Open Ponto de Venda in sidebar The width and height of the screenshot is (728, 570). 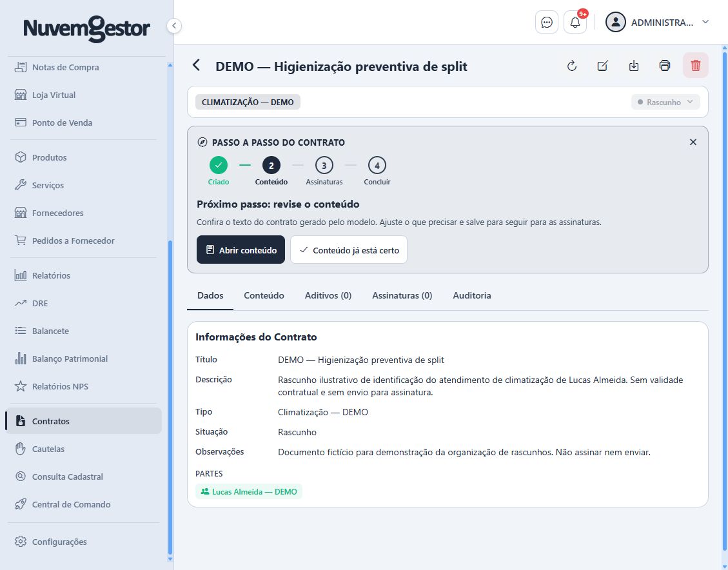85,123
